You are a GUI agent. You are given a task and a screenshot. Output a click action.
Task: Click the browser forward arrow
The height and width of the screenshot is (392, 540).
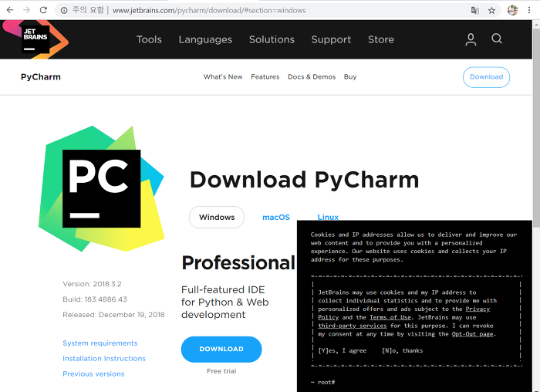26,10
